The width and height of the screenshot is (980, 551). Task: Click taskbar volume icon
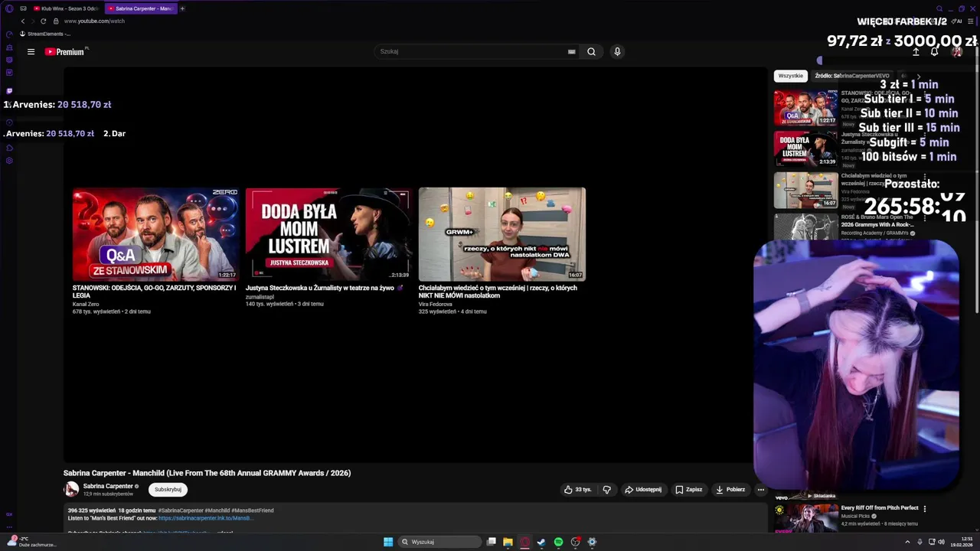pyautogui.click(x=941, y=542)
